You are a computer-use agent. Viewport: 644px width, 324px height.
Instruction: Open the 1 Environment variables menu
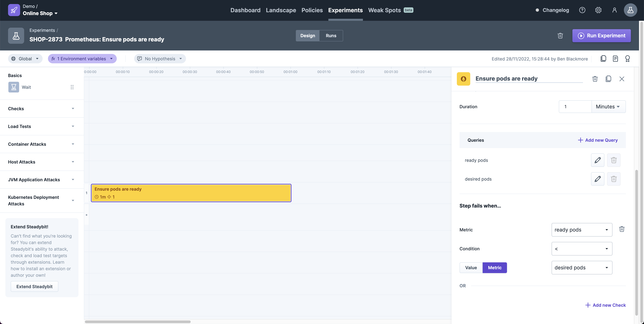pyautogui.click(x=82, y=58)
